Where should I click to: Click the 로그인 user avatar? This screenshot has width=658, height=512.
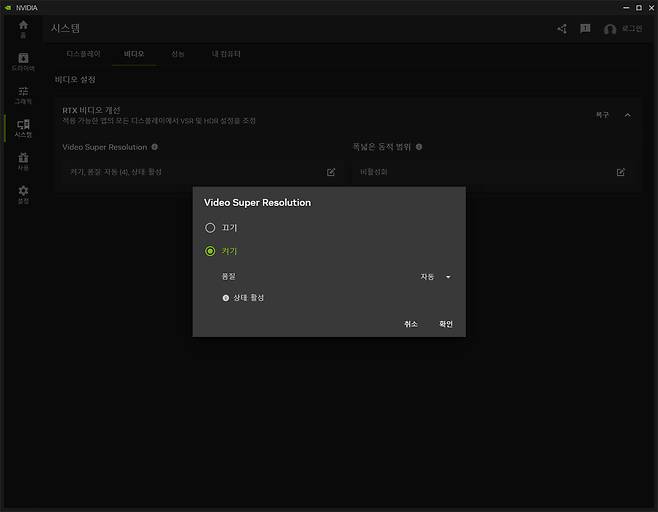pyautogui.click(x=610, y=30)
